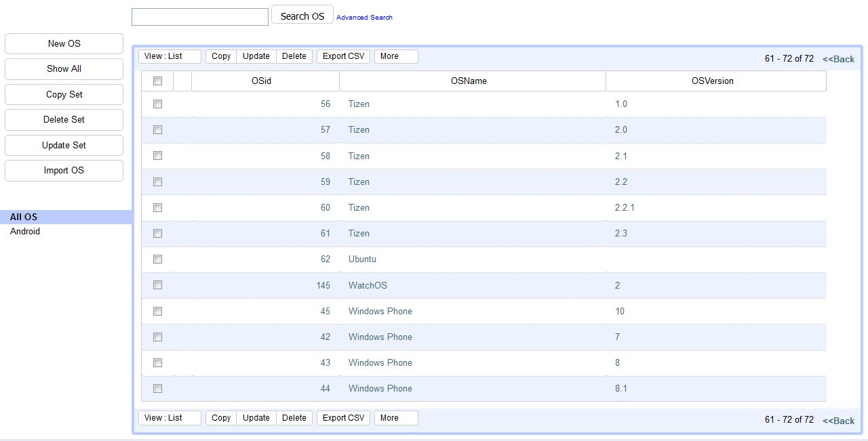Click version "1.0" in the OSid 56 row
The image size is (868, 441).
(x=621, y=104)
